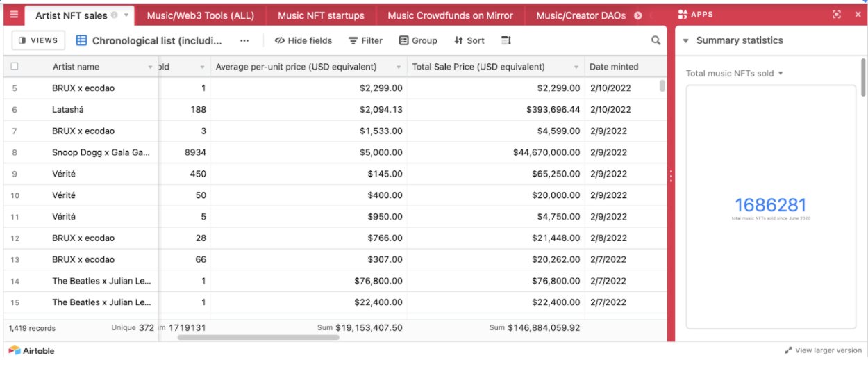
Task: Click the grid view icon next to Chronological list
Action: 81,40
